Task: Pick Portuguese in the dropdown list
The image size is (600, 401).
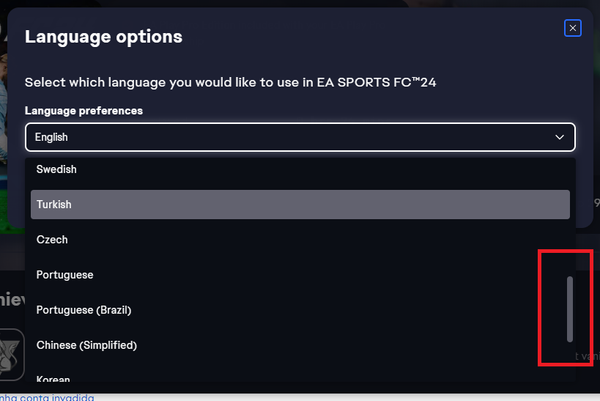Action: 300,275
